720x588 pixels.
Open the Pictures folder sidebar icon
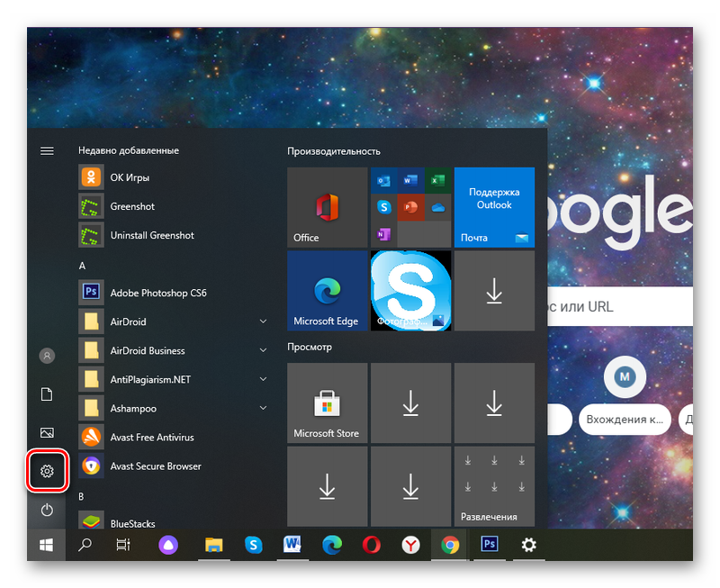[47, 433]
